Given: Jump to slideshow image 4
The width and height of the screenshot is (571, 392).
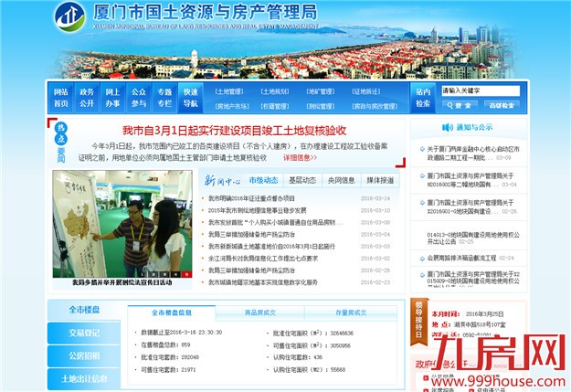Looking at the screenshot, I should [x=176, y=274].
